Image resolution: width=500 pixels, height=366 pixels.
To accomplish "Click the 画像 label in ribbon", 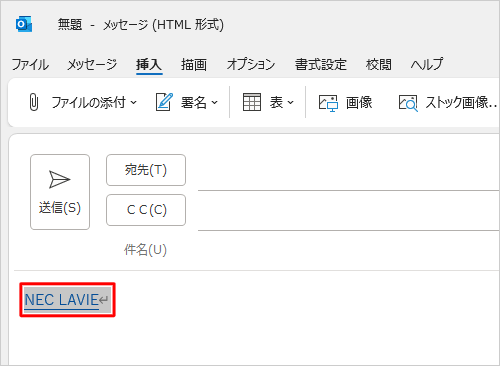I will (359, 102).
